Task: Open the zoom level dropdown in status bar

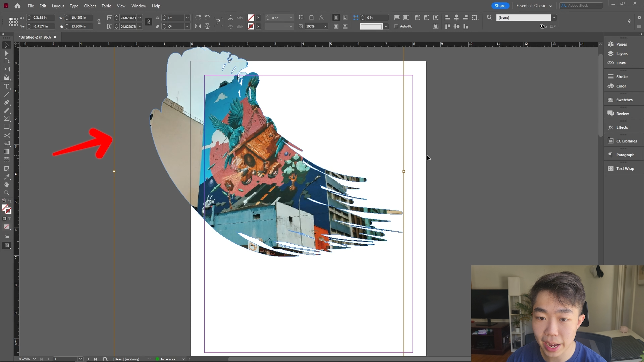Action: (34, 359)
